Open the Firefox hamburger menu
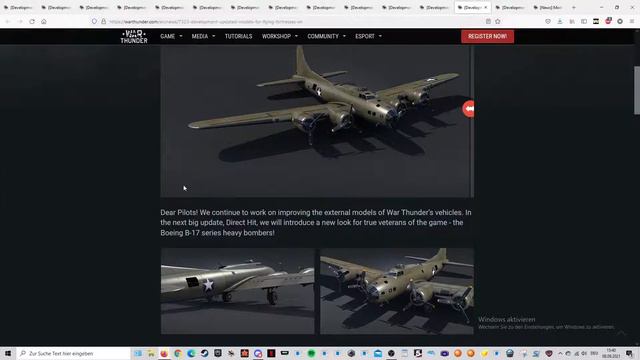 point(632,21)
